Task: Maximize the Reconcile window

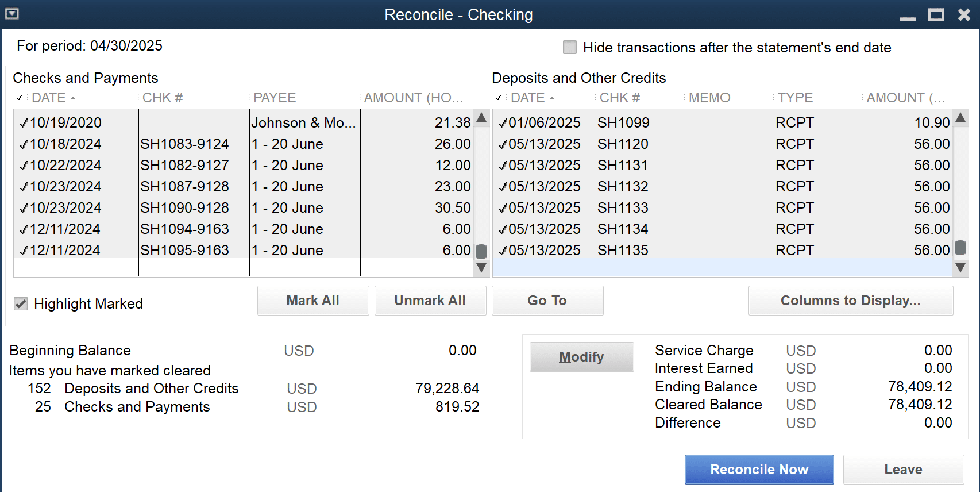Action: point(936,14)
